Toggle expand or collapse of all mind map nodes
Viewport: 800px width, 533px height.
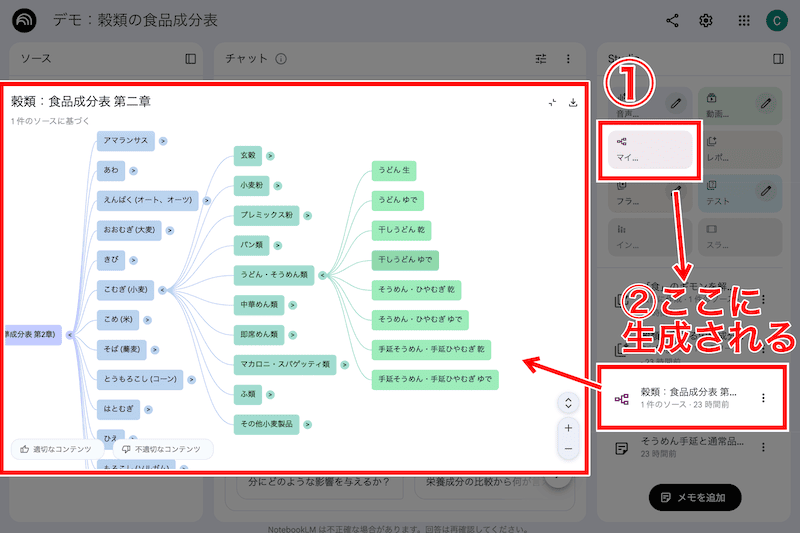pyautogui.click(x=568, y=403)
